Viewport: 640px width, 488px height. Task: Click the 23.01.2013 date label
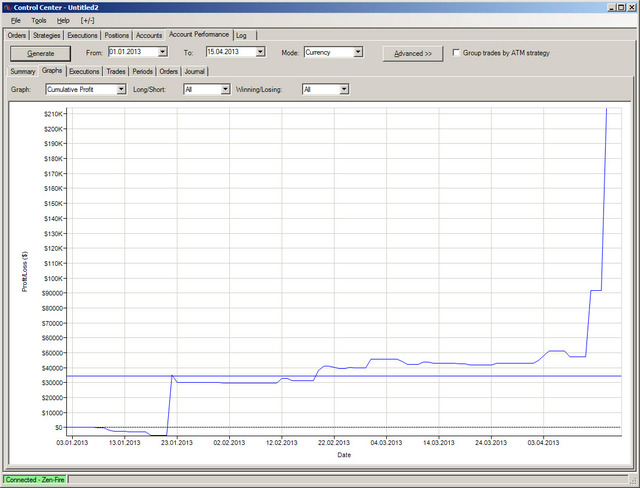tap(177, 443)
